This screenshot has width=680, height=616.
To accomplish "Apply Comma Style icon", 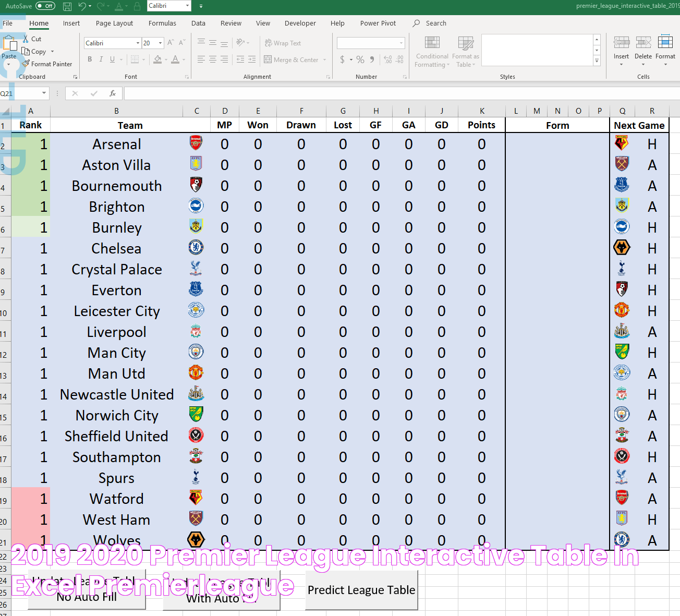I will [x=372, y=59].
